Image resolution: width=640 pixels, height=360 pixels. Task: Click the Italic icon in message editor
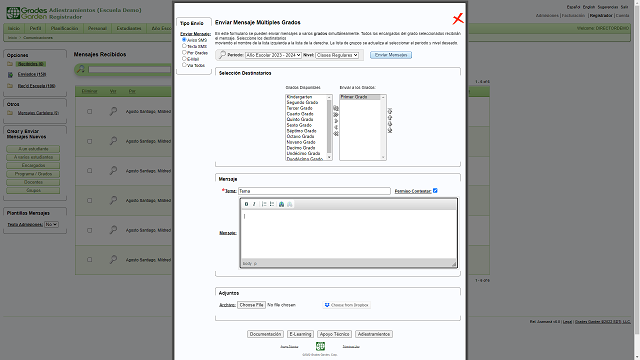[x=254, y=204]
